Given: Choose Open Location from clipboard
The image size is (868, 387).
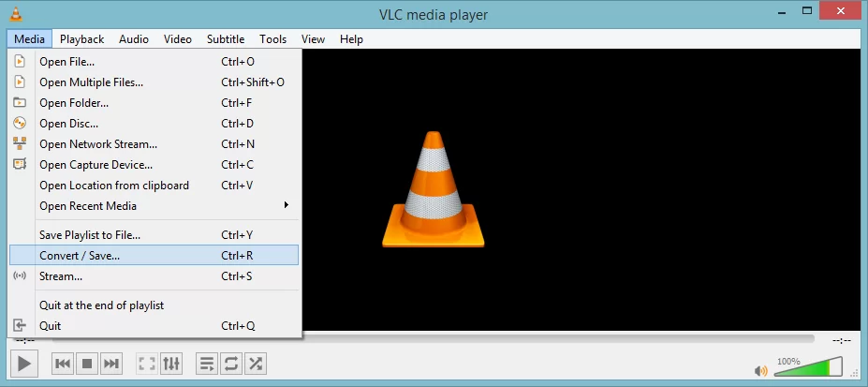Looking at the screenshot, I should tap(154, 185).
